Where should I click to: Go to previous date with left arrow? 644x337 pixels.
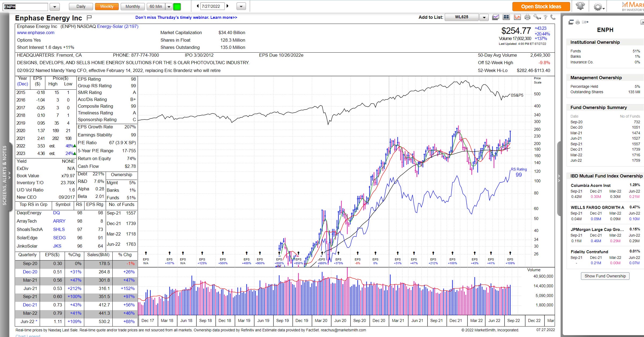(x=198, y=6)
